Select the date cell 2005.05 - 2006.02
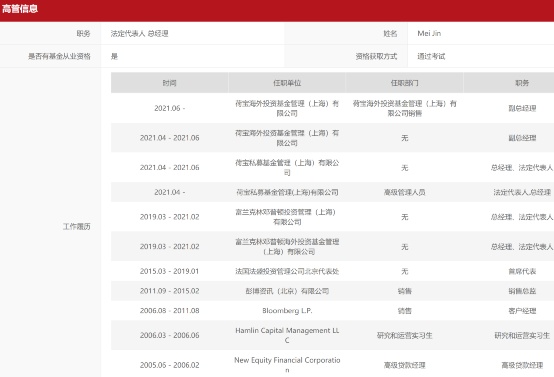This screenshot has width=554, height=377. pyautogui.click(x=170, y=365)
